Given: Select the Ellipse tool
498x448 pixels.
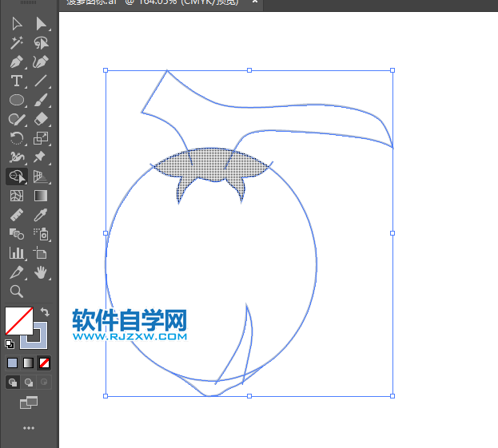Looking at the screenshot, I should point(17,100).
